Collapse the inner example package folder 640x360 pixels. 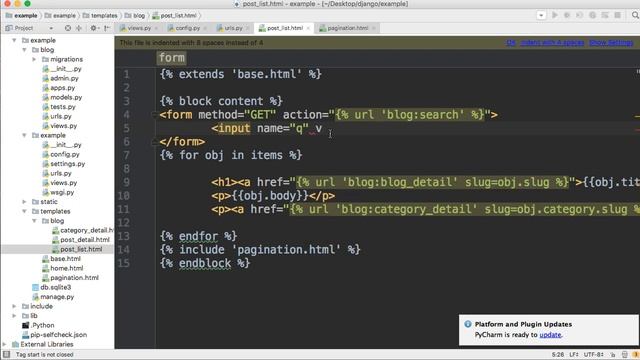24,135
